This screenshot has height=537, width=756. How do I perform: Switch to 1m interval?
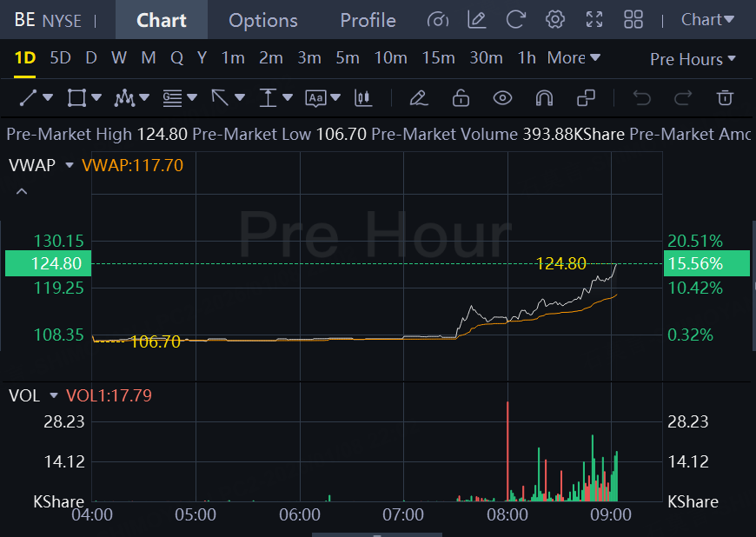click(233, 58)
